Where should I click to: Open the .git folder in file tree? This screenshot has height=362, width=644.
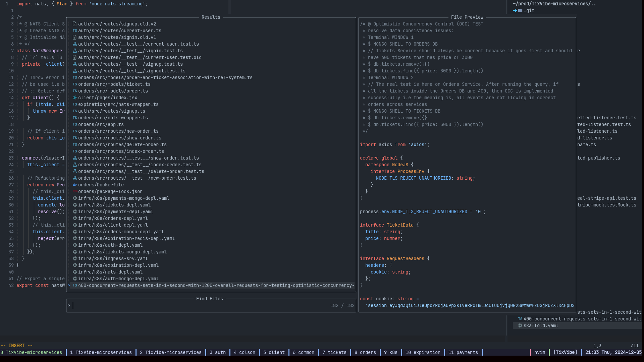[529, 10]
